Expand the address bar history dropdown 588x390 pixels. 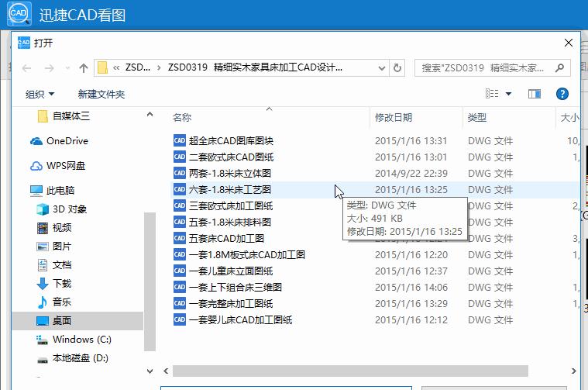(381, 68)
